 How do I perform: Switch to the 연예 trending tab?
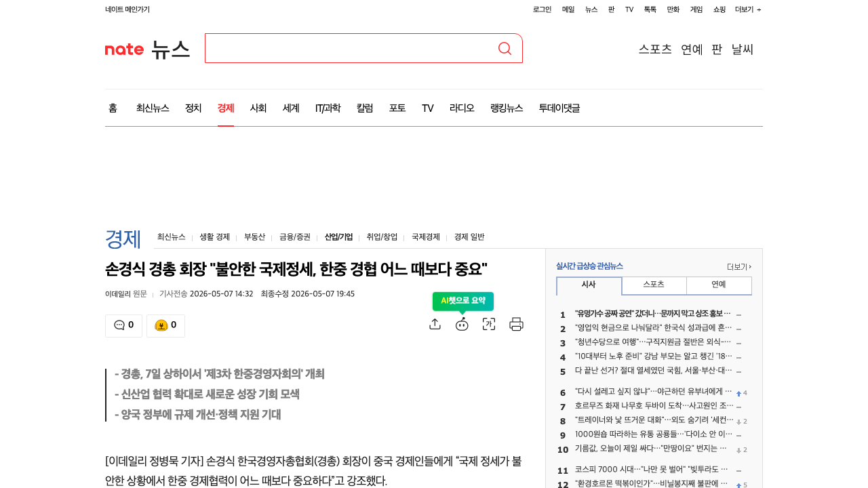pos(719,285)
